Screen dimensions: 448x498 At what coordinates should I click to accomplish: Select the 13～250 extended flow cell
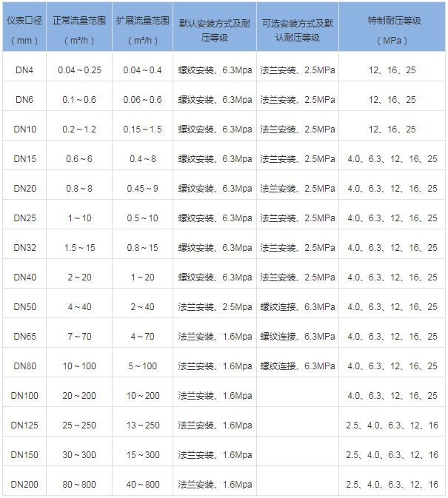142,425
